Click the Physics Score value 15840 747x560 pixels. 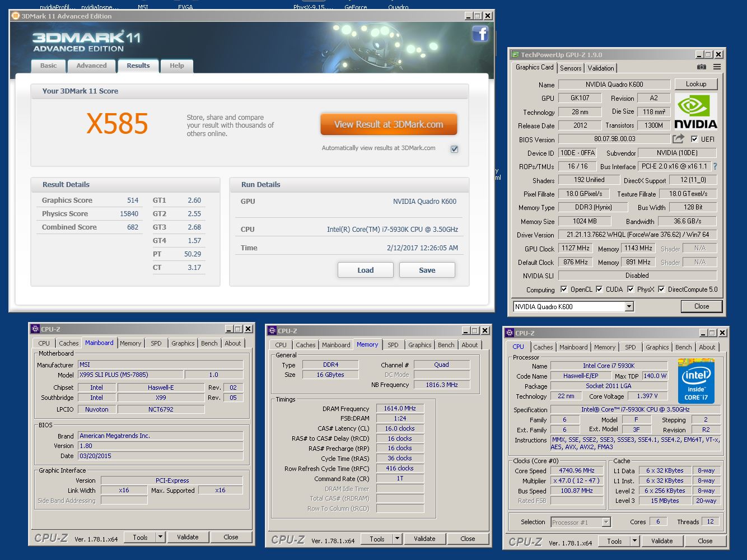click(x=129, y=213)
